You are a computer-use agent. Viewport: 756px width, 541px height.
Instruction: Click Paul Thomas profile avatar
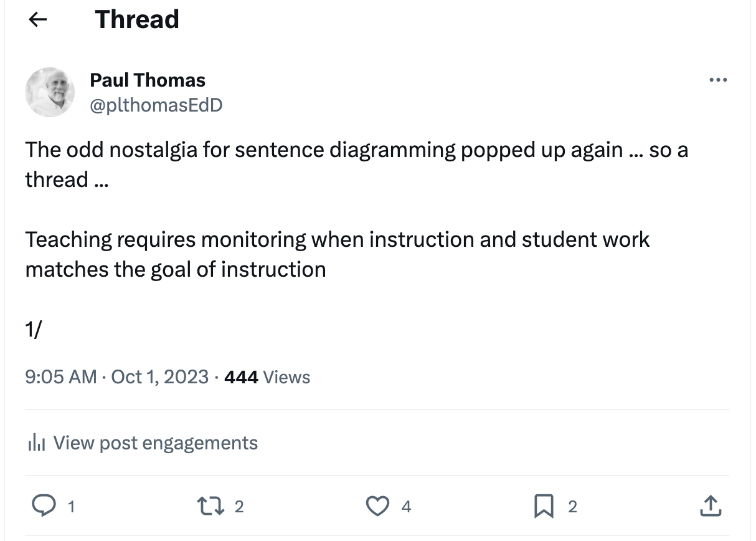coord(50,92)
